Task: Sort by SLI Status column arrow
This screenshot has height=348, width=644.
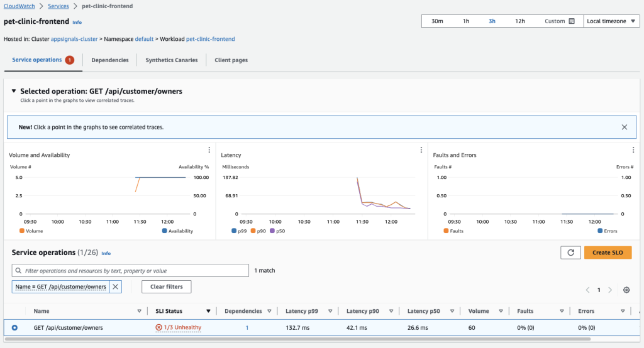Action: [x=208, y=311]
